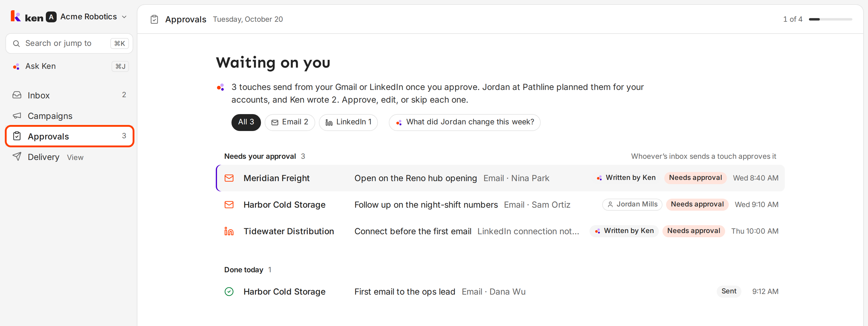Screen dimensions: 868x326
Task: Click the Approvals clipboard icon in the sidebar
Action: click(17, 136)
